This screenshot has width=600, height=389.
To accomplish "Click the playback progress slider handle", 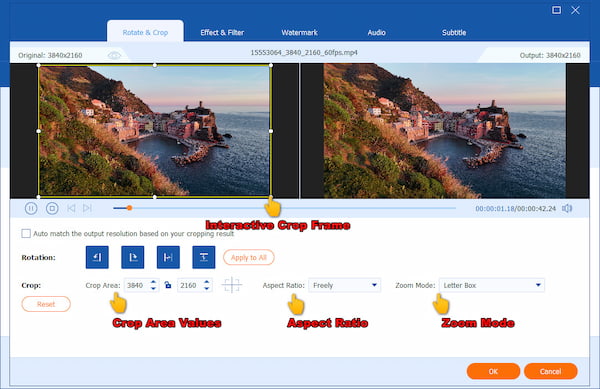I will pyautogui.click(x=129, y=208).
